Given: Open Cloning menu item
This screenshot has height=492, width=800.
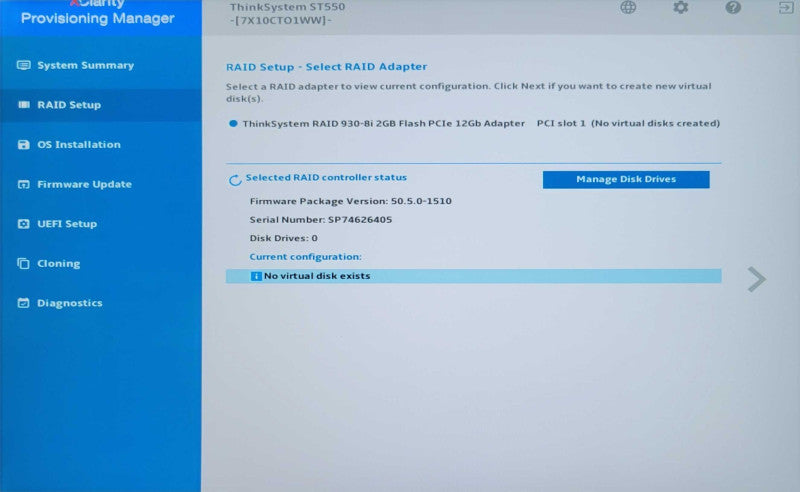Looking at the screenshot, I should click(101, 263).
